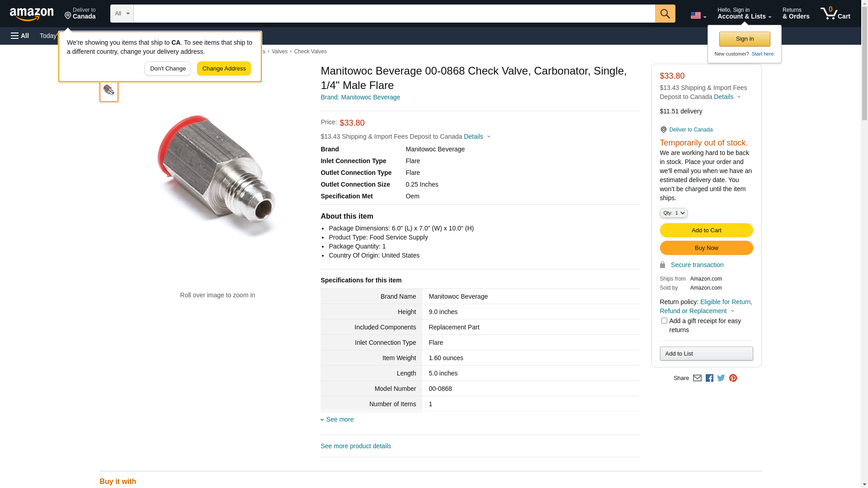
Task: Open the hamburger All menu
Action: pos(20,36)
